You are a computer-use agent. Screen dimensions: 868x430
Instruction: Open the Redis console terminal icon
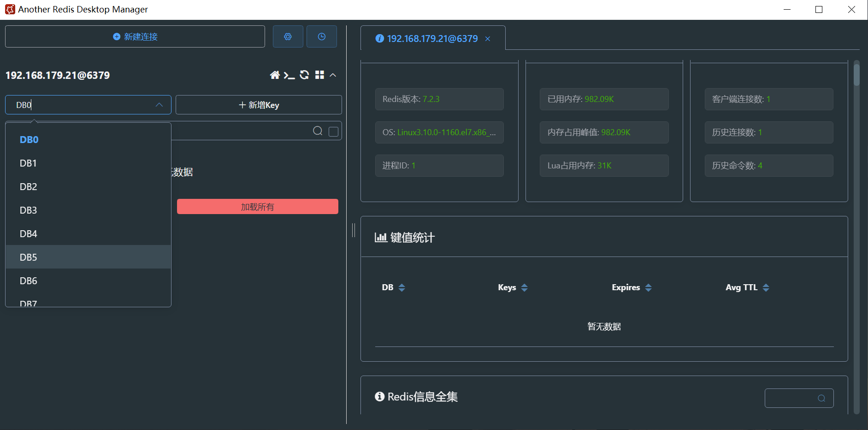tap(289, 75)
